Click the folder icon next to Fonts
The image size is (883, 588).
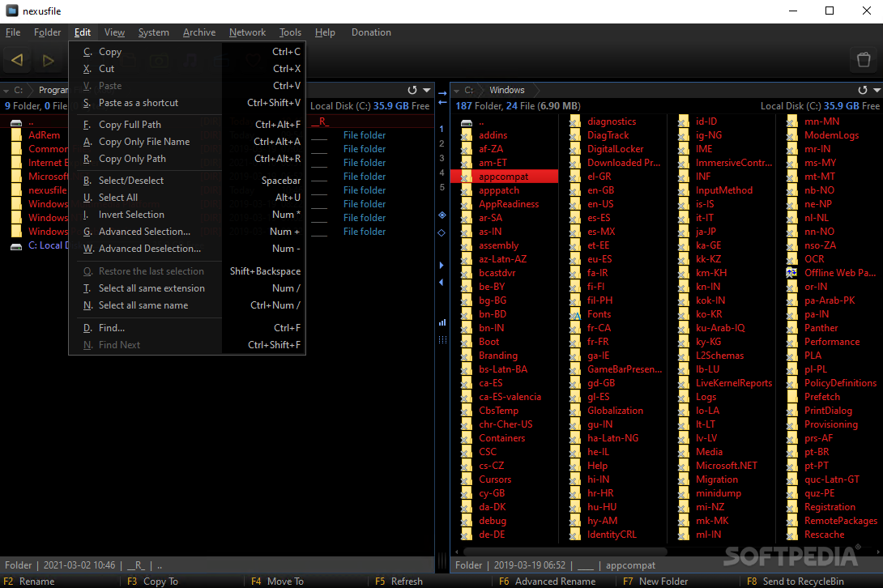point(574,315)
